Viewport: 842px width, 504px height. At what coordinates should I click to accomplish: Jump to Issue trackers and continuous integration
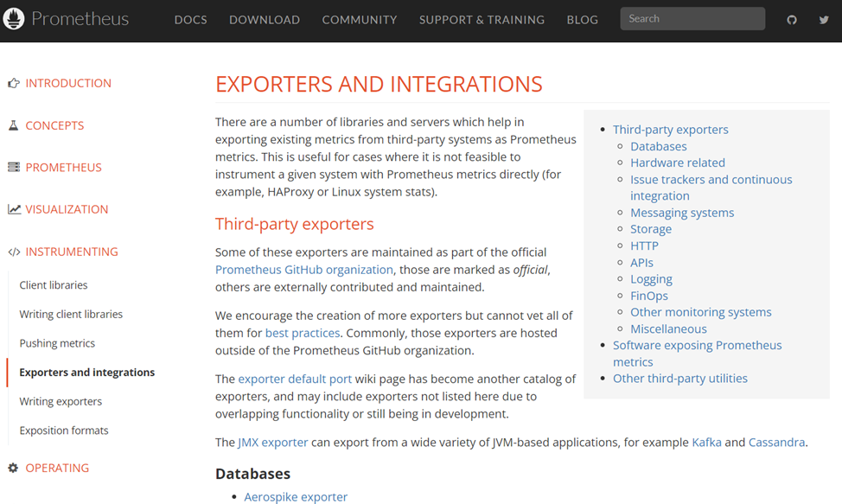click(x=711, y=188)
